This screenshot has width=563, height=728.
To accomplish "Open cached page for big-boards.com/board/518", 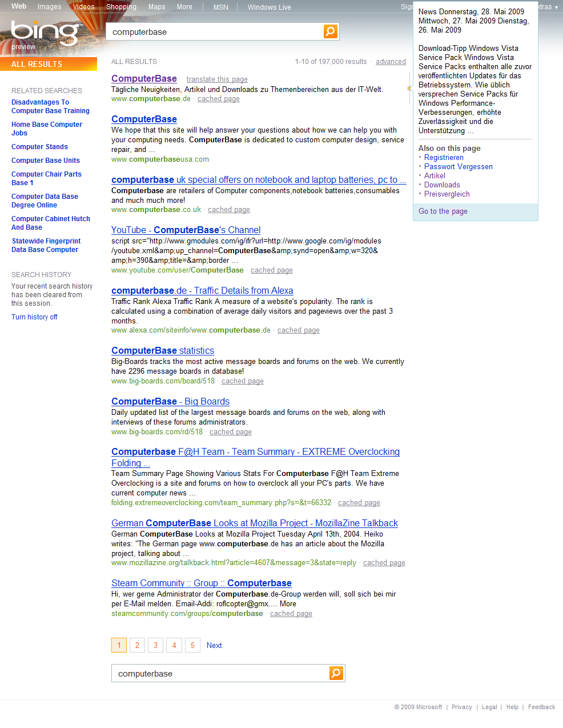I will [x=243, y=381].
